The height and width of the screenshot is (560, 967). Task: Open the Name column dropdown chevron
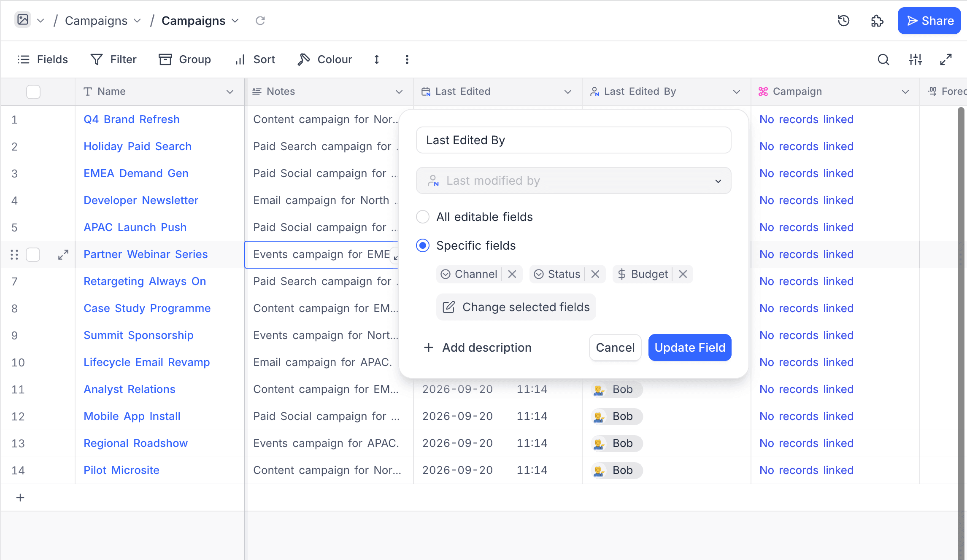pyautogui.click(x=230, y=92)
